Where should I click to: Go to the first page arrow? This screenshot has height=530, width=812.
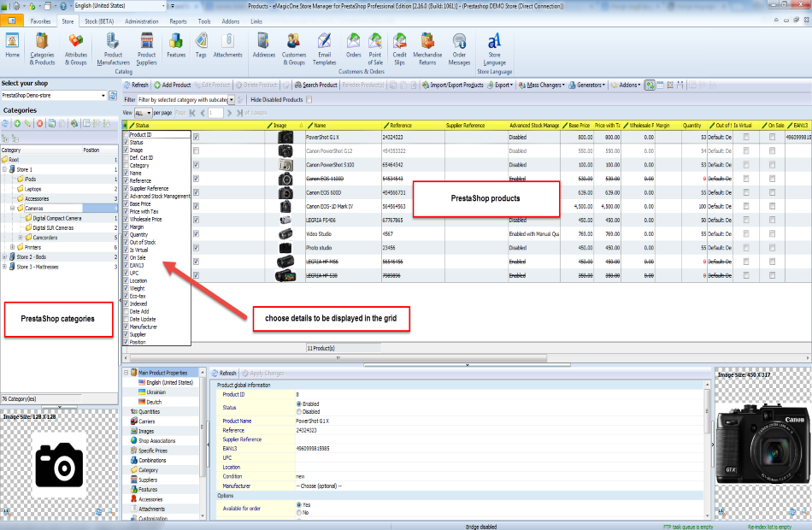[x=192, y=113]
